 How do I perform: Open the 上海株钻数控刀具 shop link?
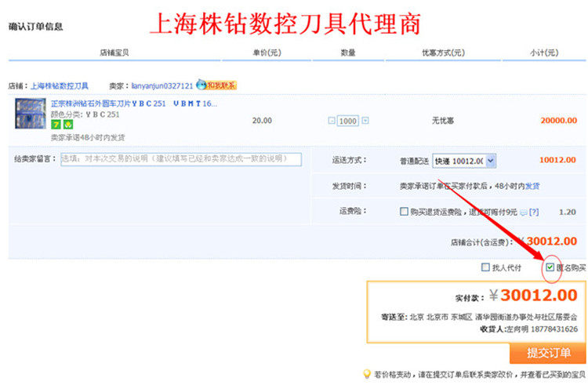60,85
